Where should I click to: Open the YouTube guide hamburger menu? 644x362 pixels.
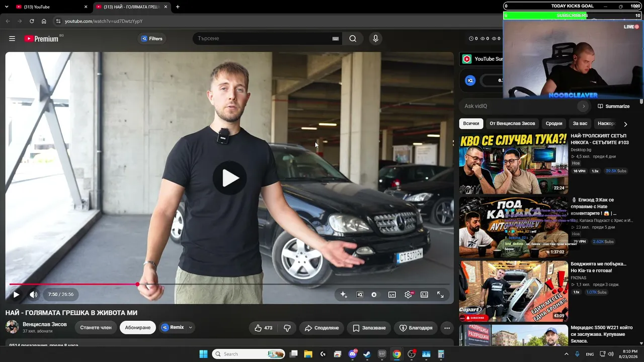[12, 39]
